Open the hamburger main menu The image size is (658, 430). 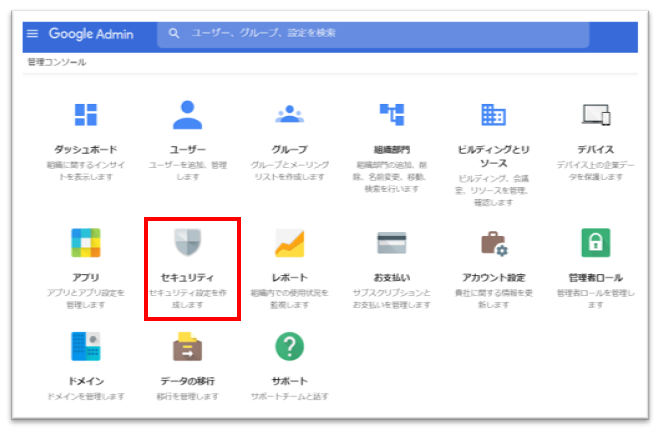[32, 34]
